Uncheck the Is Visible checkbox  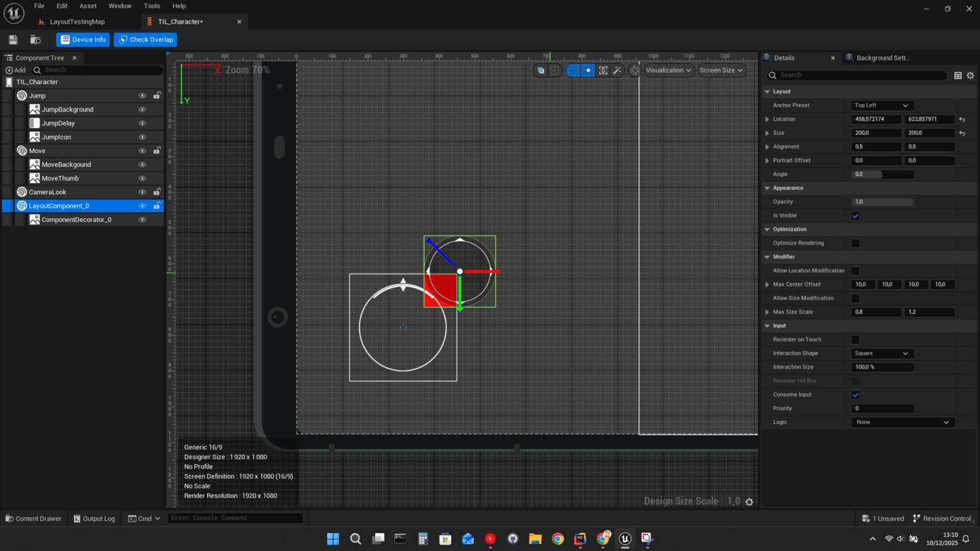856,216
